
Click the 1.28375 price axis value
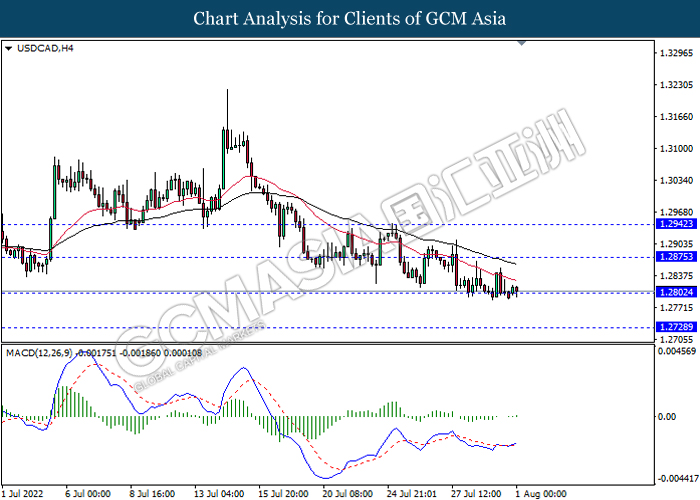click(x=676, y=276)
